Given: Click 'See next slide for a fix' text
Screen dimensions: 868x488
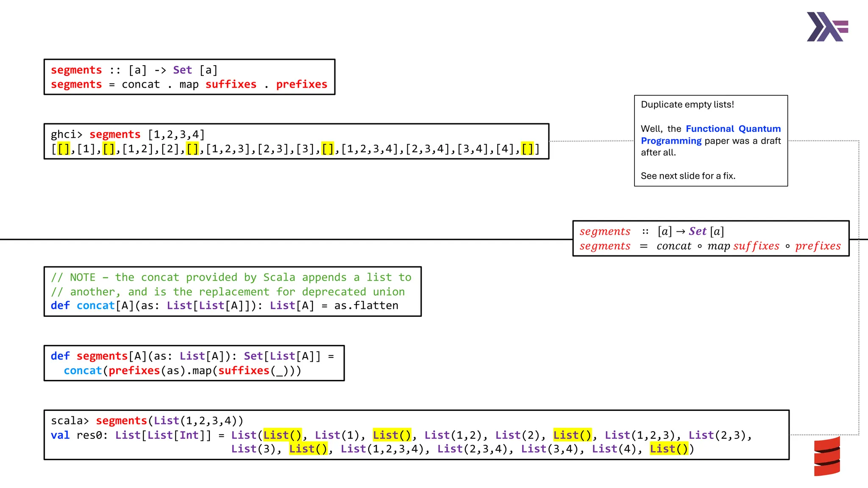Looking at the screenshot, I should click(687, 176).
